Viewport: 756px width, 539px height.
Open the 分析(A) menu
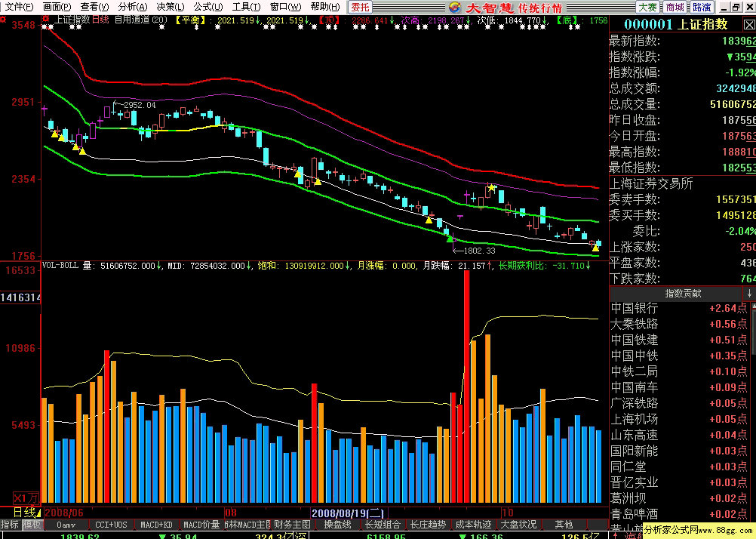(x=133, y=7)
